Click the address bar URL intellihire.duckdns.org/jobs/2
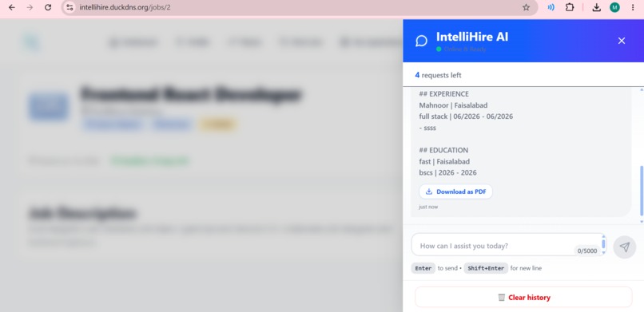Screen dimensions: 644x312 125,7
